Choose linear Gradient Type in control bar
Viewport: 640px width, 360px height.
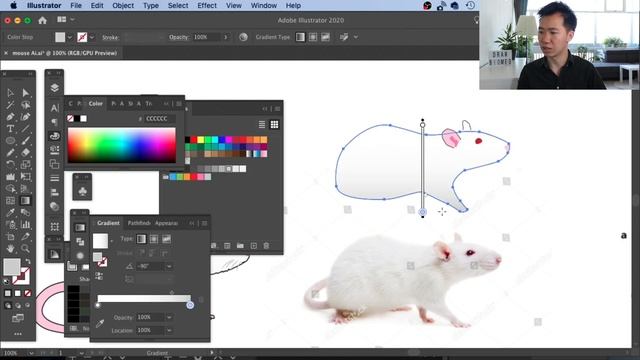point(300,37)
